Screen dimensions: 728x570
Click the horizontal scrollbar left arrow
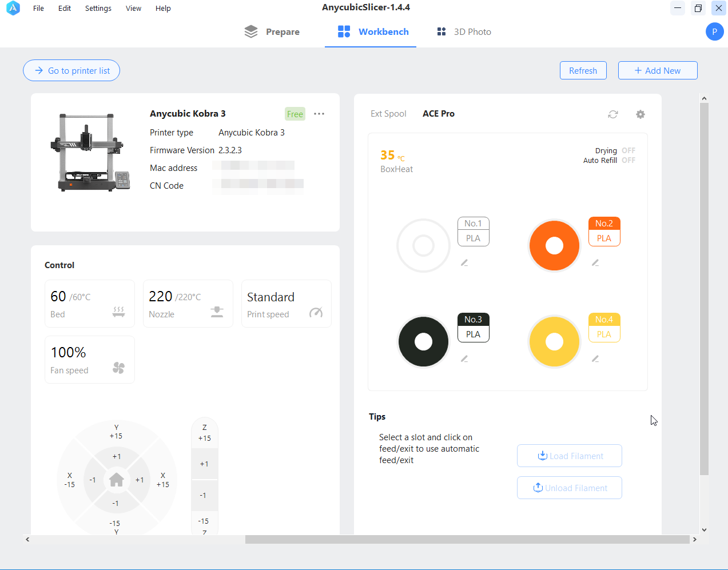(x=27, y=539)
